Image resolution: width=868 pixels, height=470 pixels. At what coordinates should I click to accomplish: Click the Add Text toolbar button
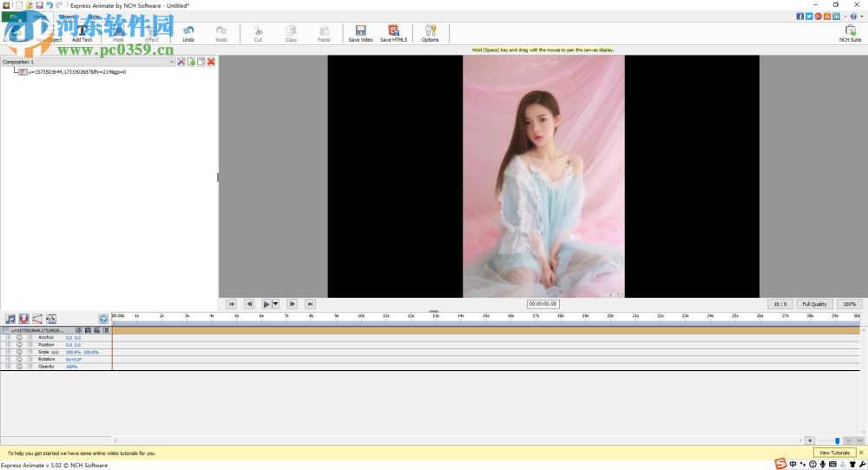(x=82, y=33)
